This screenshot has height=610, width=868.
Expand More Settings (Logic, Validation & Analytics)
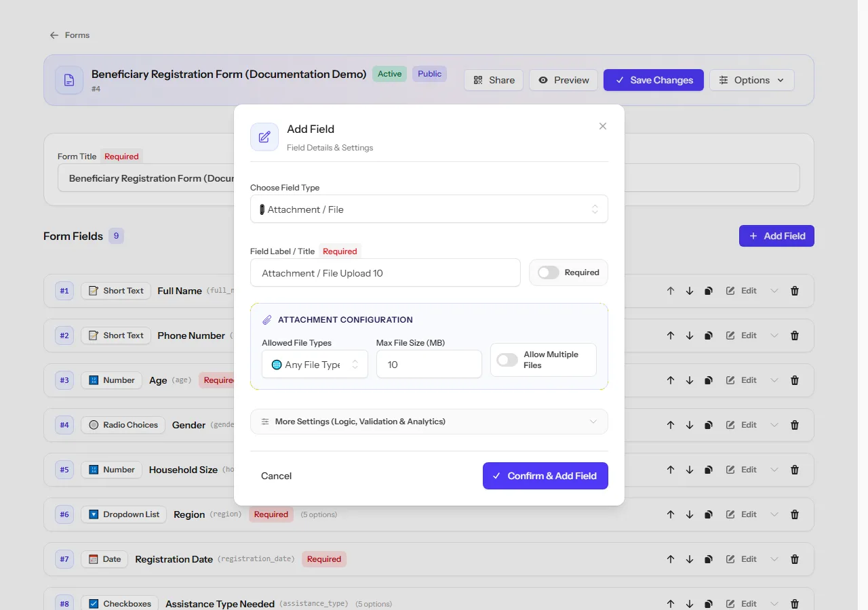(429, 422)
